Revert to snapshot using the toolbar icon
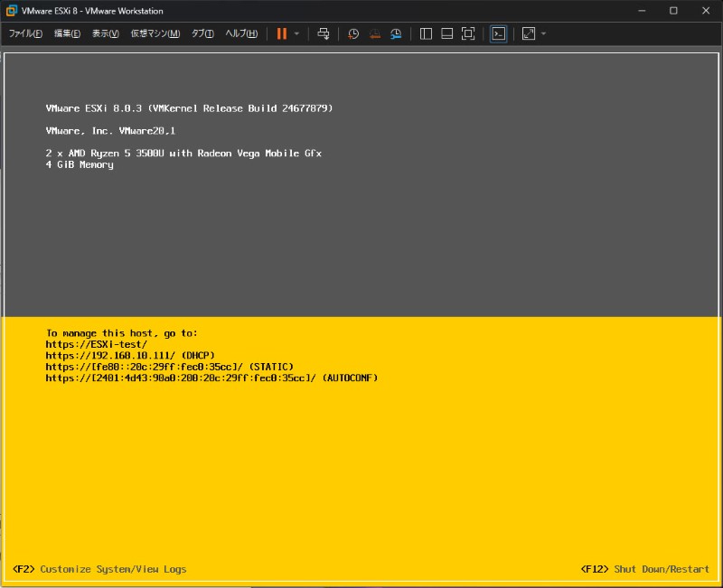 pos(374,33)
